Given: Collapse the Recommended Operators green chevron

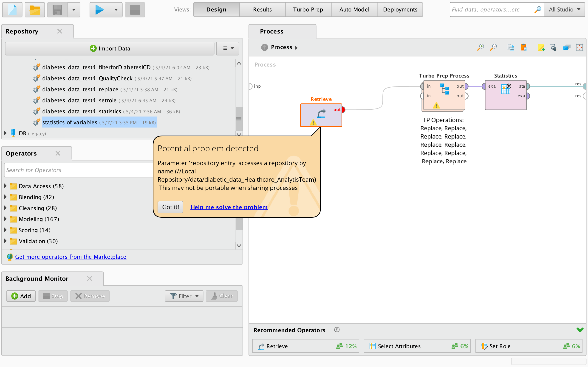Looking at the screenshot, I should 580,330.
